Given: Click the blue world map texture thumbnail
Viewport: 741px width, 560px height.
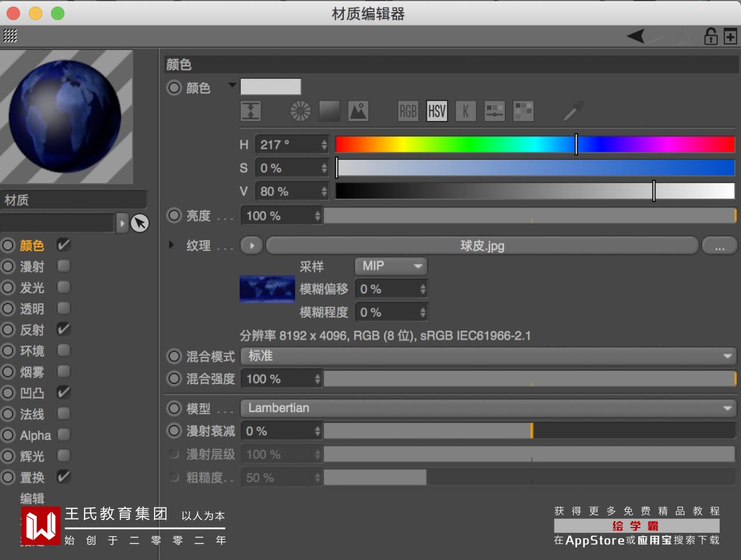Looking at the screenshot, I should click(267, 289).
